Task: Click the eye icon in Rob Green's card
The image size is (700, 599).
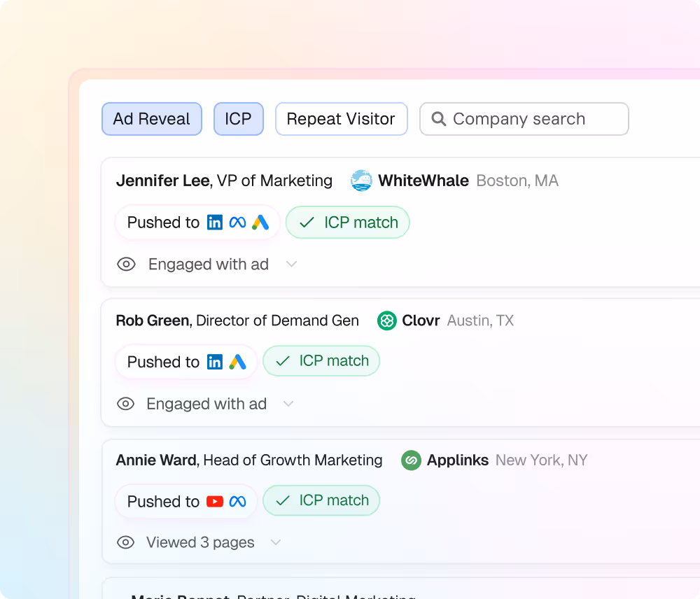Action: pos(126,404)
